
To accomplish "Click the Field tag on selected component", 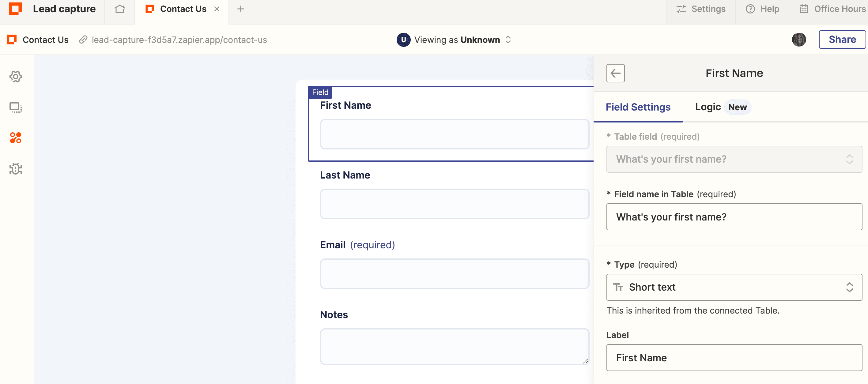I will pyautogui.click(x=320, y=92).
